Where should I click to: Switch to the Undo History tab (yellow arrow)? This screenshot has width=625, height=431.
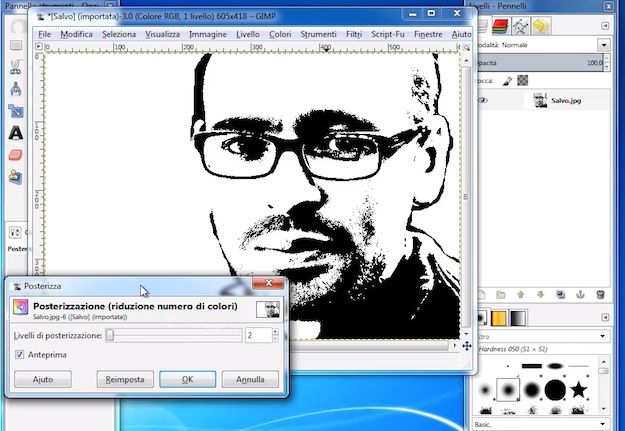[x=540, y=26]
